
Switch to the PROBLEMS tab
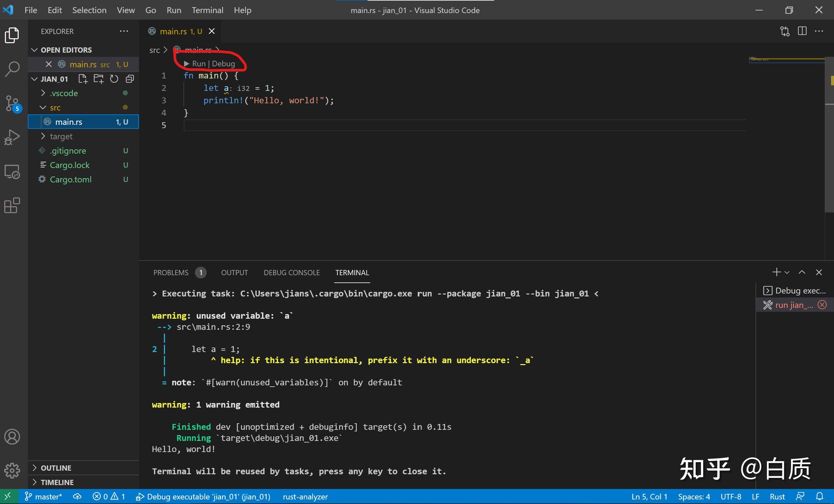coord(171,273)
